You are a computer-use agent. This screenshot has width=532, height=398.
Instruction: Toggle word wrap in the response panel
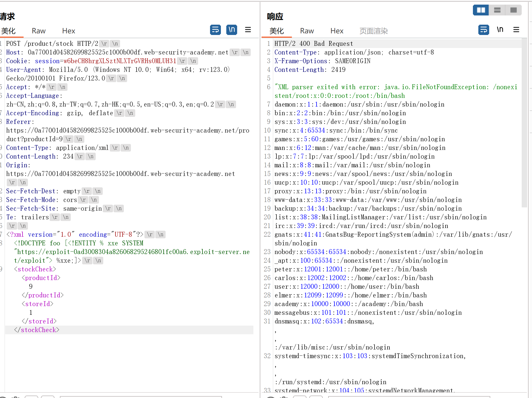coord(484,30)
